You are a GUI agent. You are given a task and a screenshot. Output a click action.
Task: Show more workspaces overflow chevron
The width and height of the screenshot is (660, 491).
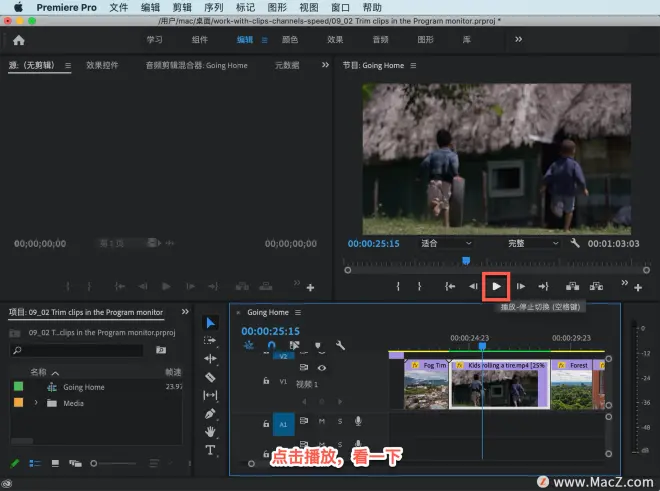point(519,39)
